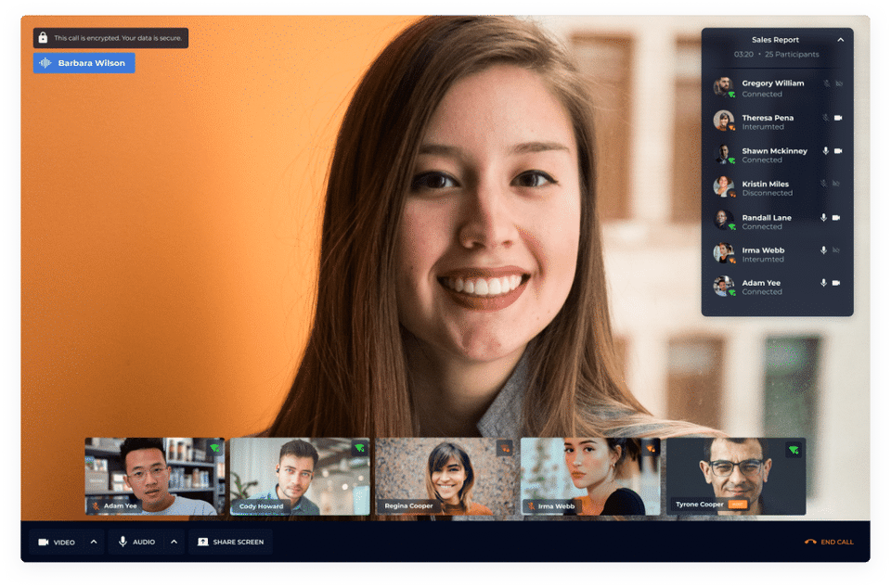Click the 'Gregory William' name in list
This screenshot has height=588, width=891.
tap(773, 83)
